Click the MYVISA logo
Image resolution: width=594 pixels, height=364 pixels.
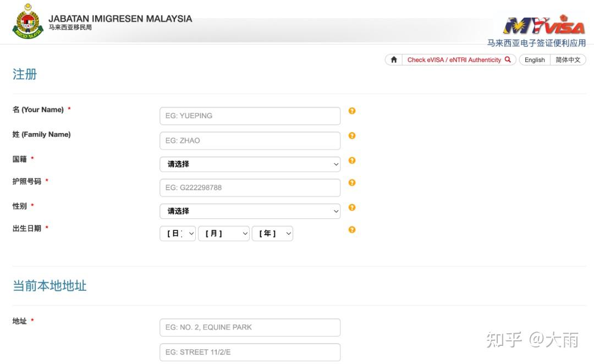(543, 25)
